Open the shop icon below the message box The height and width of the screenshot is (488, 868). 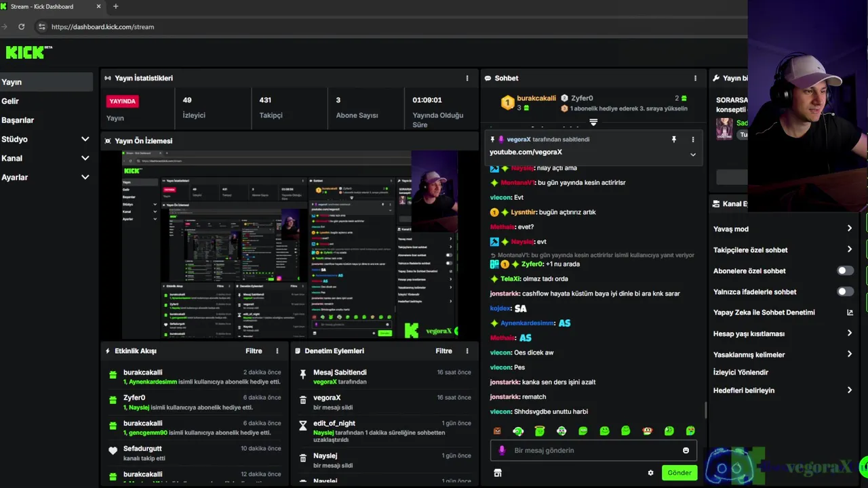point(497,473)
